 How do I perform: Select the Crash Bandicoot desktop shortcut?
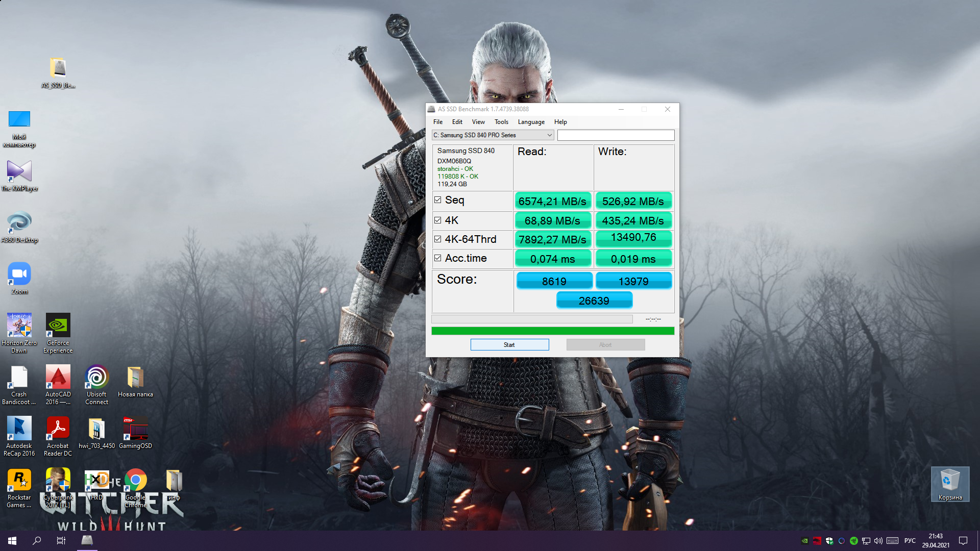(x=19, y=385)
